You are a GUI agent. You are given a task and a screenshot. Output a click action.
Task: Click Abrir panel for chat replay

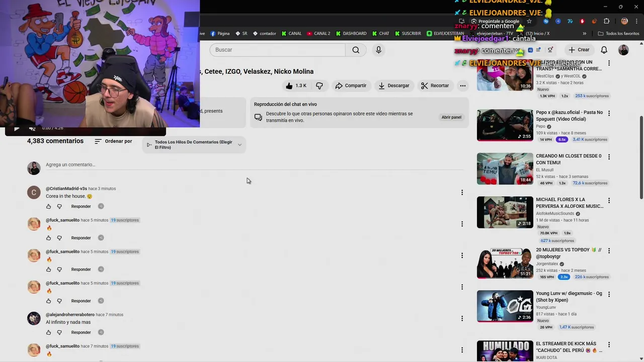click(451, 117)
